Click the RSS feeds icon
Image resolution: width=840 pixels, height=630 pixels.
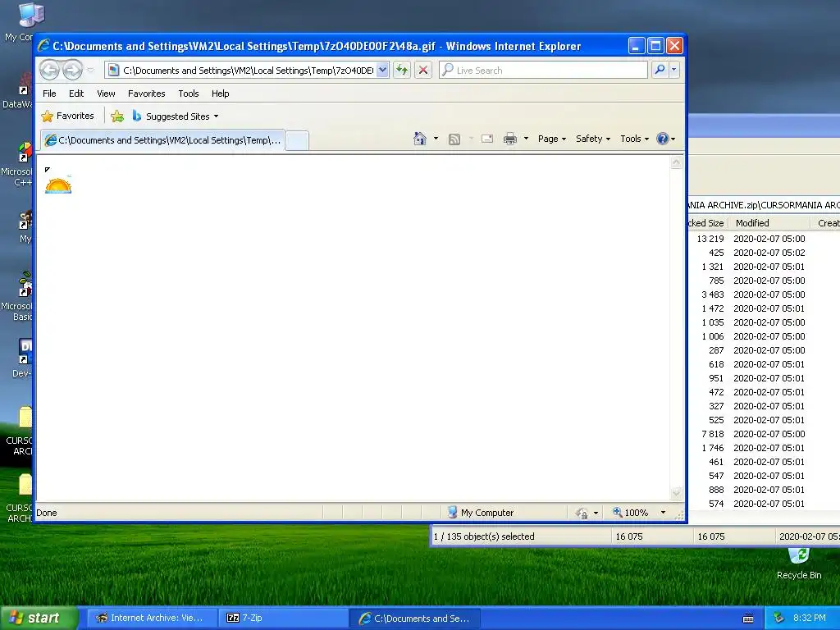coord(454,139)
